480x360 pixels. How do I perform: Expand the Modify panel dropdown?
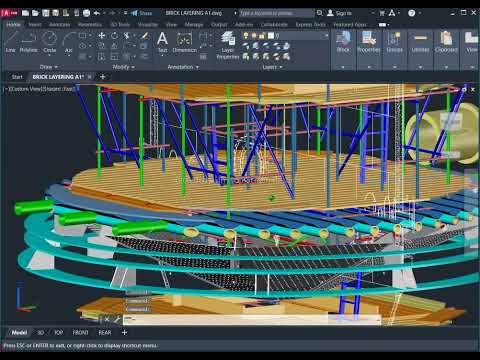(x=123, y=67)
